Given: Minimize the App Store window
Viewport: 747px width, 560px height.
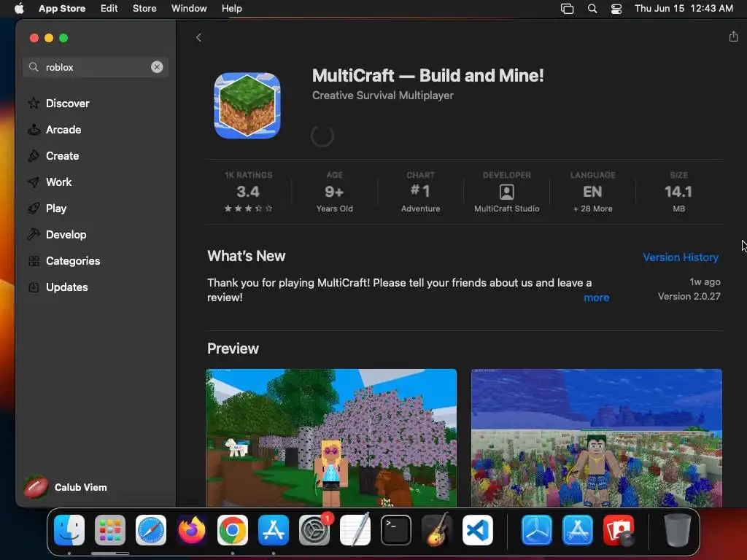Looking at the screenshot, I should tap(49, 38).
